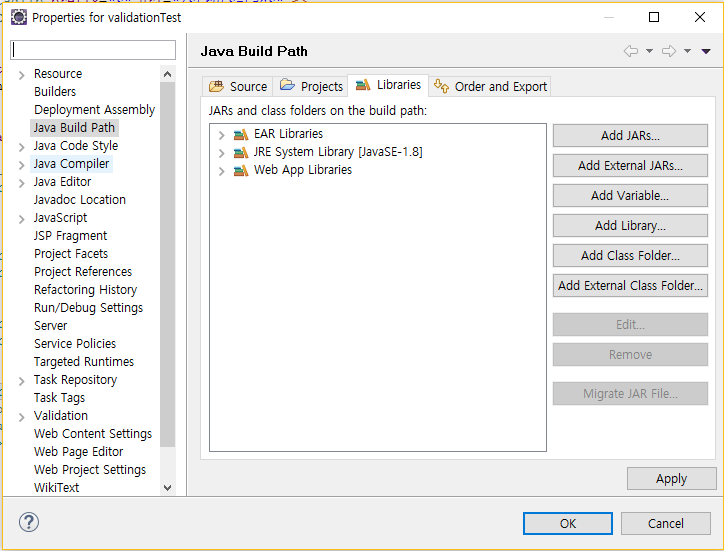Click sidebar scrollbar down arrow
Screen dimensions: 724x551
coord(168,488)
